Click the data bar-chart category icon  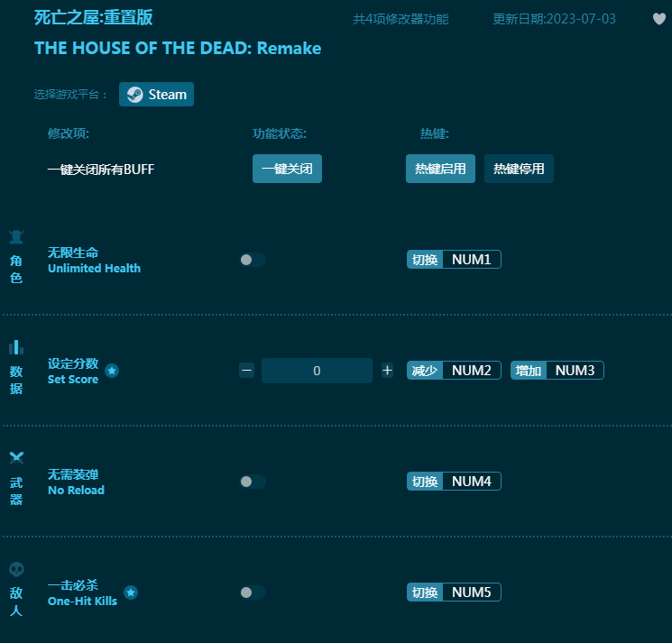tap(16, 347)
